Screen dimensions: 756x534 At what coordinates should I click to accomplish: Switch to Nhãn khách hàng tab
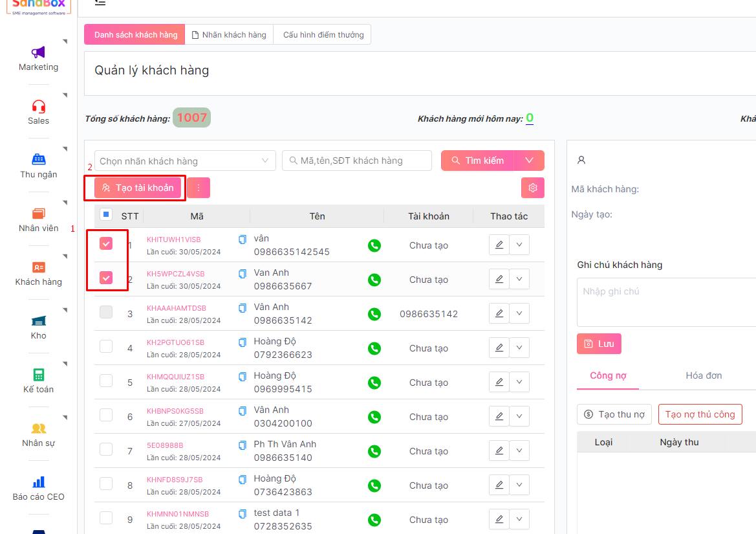pyautogui.click(x=229, y=35)
